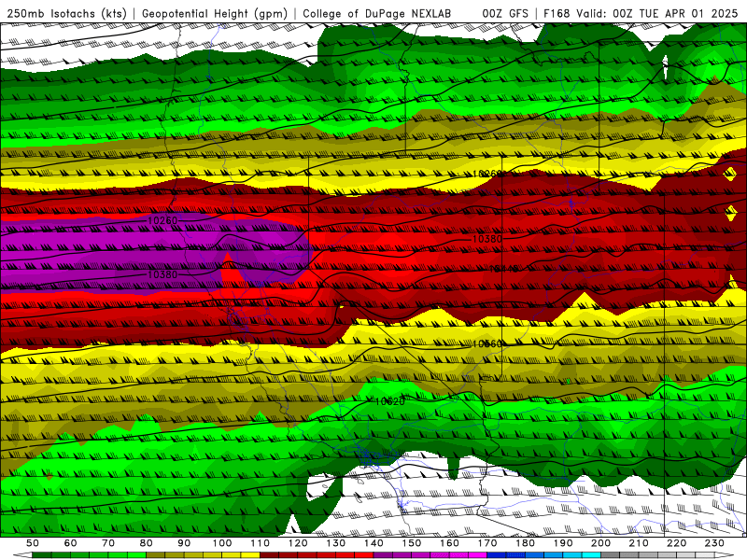Click the '110' legend value

point(261,543)
